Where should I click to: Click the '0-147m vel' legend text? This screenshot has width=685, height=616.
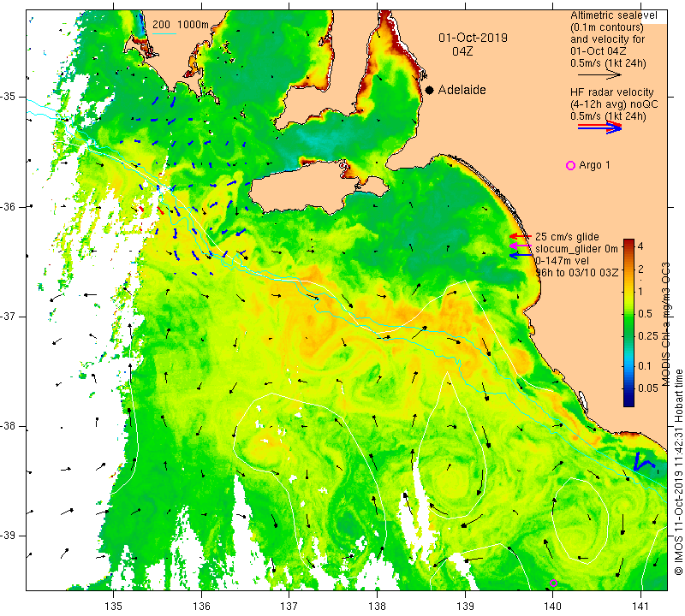(x=562, y=261)
